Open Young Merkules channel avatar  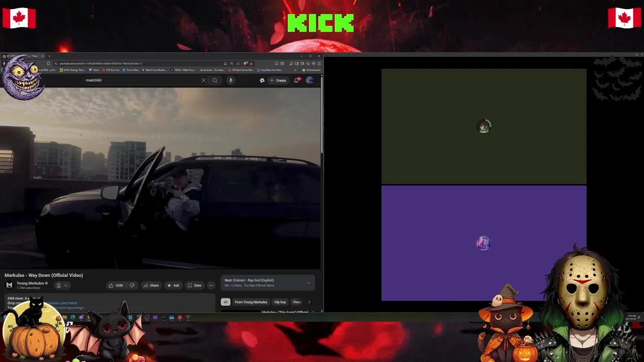click(9, 285)
